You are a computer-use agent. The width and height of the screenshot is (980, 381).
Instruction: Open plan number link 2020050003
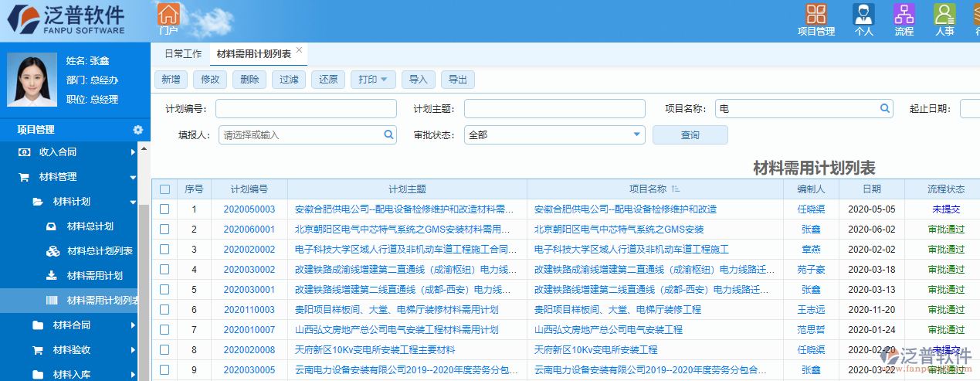pos(249,209)
